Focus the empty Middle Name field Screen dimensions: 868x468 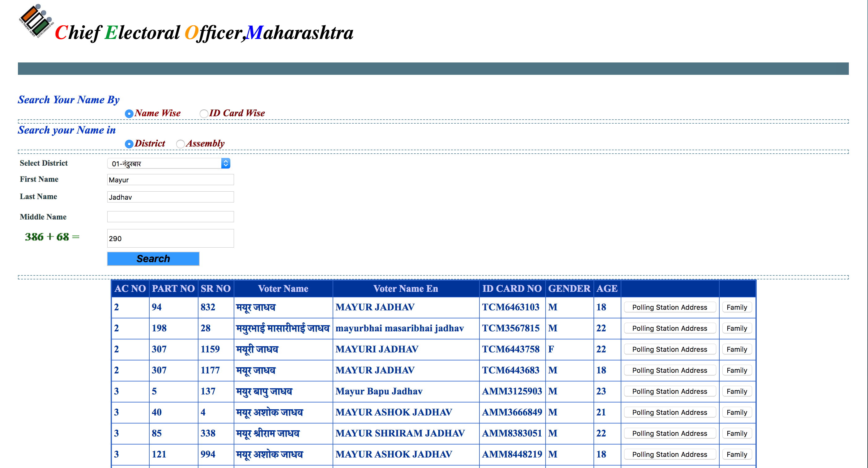tap(170, 217)
